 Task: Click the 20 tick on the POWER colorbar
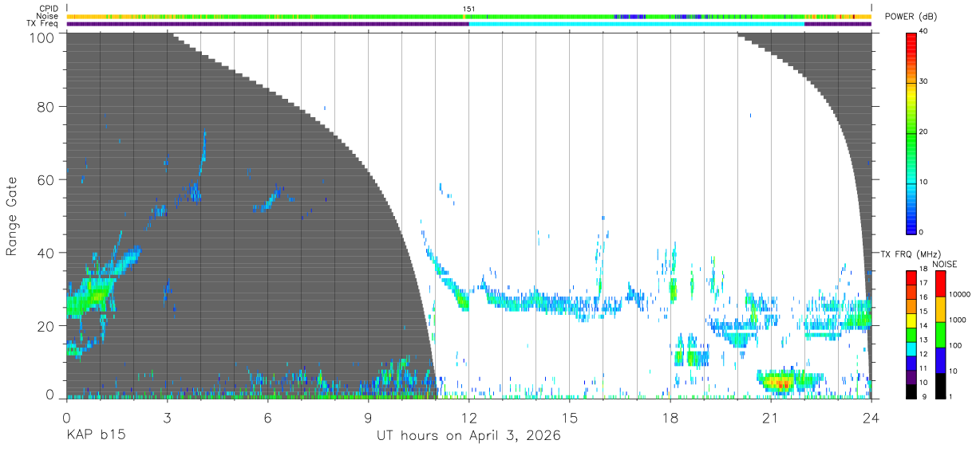point(924,132)
